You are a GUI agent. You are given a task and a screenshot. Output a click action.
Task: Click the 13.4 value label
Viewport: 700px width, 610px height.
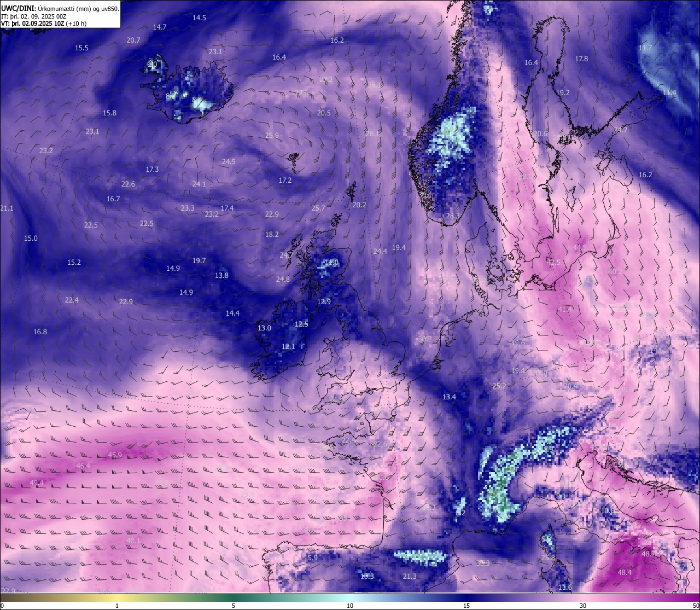click(x=449, y=397)
